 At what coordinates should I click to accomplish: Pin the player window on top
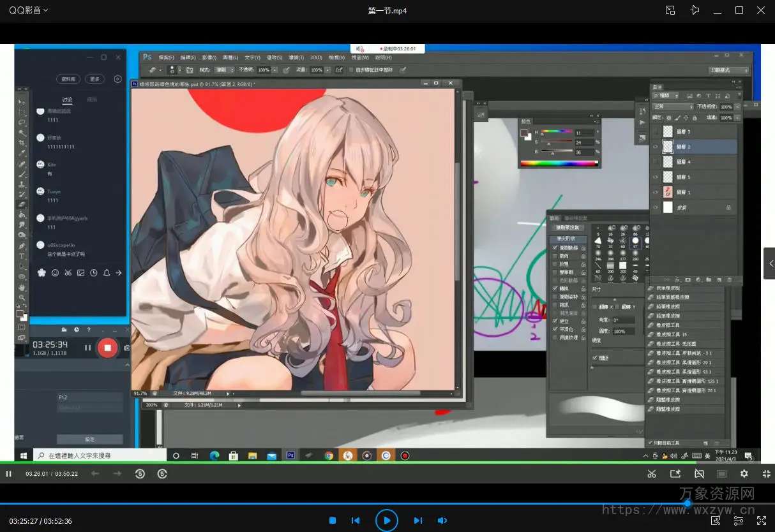click(x=695, y=10)
